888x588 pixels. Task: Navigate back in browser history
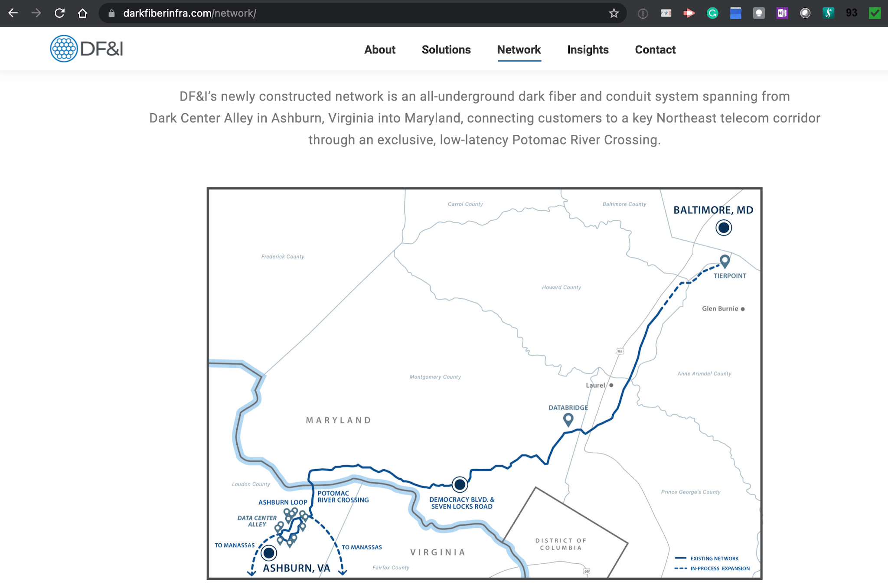pyautogui.click(x=13, y=13)
